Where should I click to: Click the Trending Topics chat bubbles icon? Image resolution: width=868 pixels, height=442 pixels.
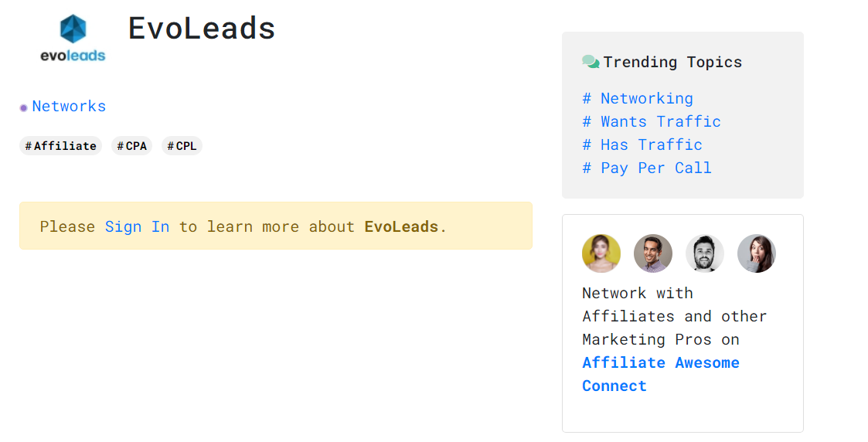[591, 62]
